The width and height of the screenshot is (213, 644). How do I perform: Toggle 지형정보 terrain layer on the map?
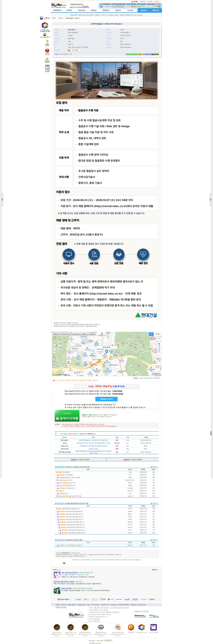coord(84,334)
